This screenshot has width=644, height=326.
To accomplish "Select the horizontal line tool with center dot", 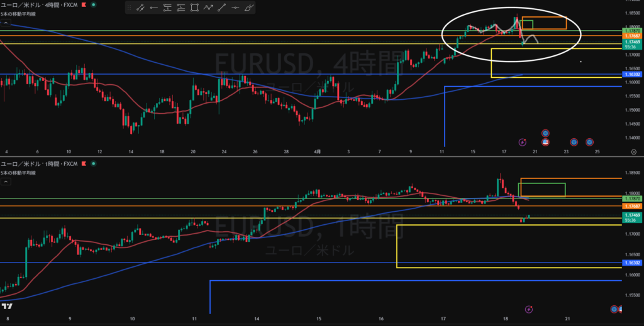I will 235,8.
